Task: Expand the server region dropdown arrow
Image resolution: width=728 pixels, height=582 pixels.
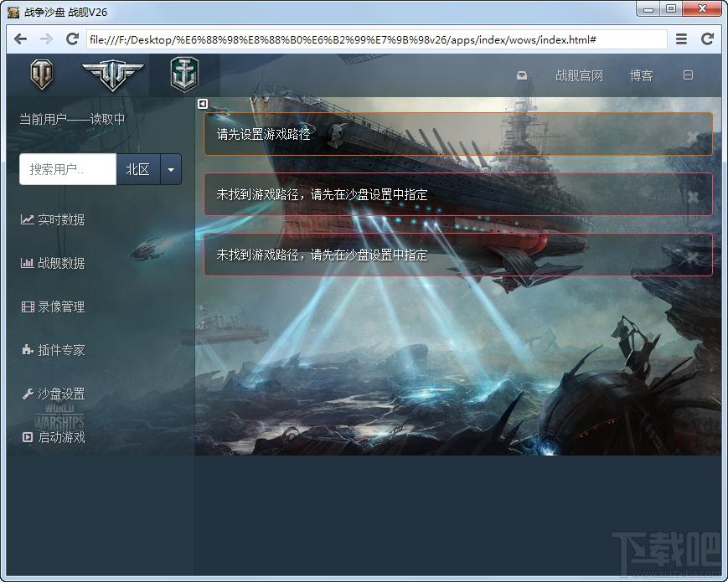Action: pyautogui.click(x=171, y=169)
